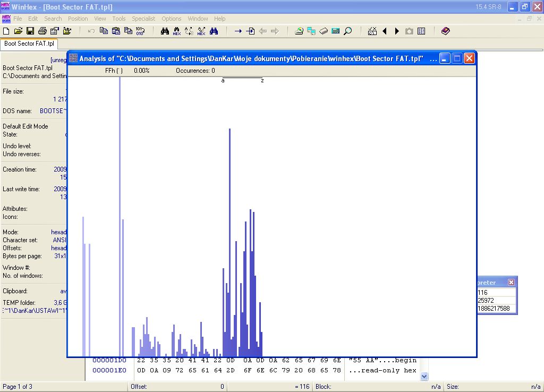Click the blue binoculars search icon

point(214,31)
